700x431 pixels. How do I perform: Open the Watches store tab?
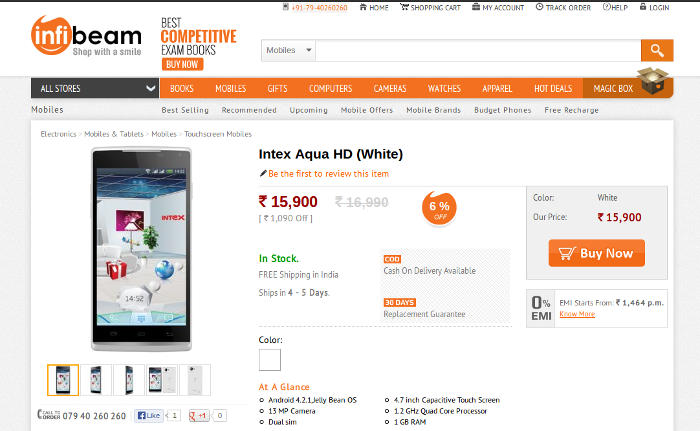444,88
